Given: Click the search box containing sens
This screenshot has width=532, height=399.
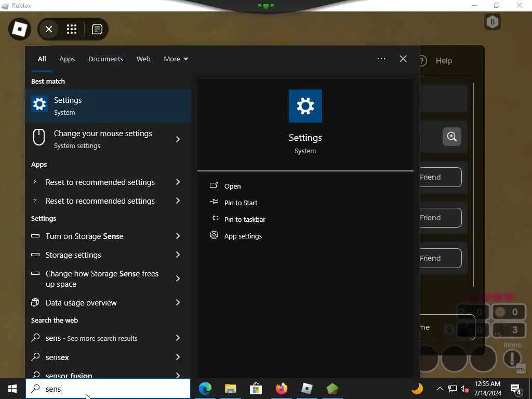Looking at the screenshot, I should click(108, 389).
